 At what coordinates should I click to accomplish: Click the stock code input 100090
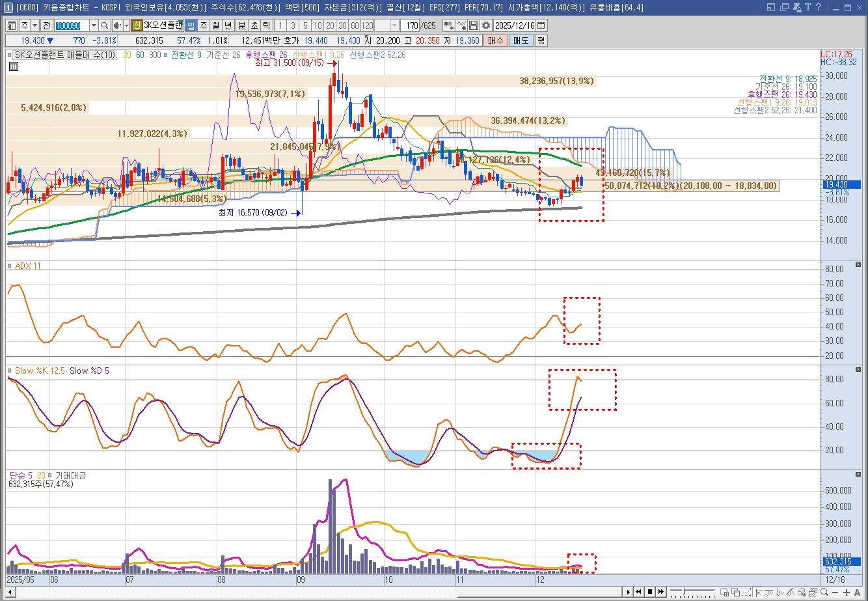pos(72,25)
